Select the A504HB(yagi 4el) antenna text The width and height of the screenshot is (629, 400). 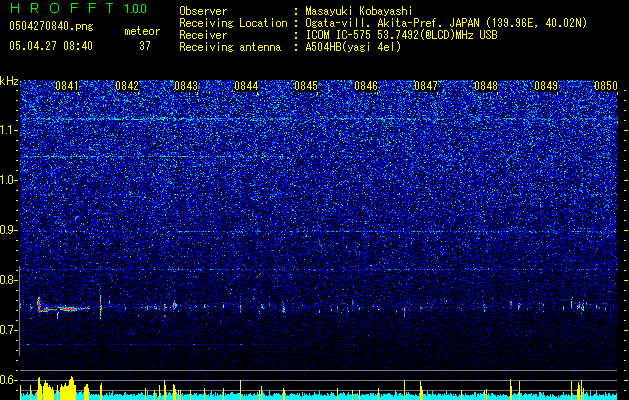point(353,47)
